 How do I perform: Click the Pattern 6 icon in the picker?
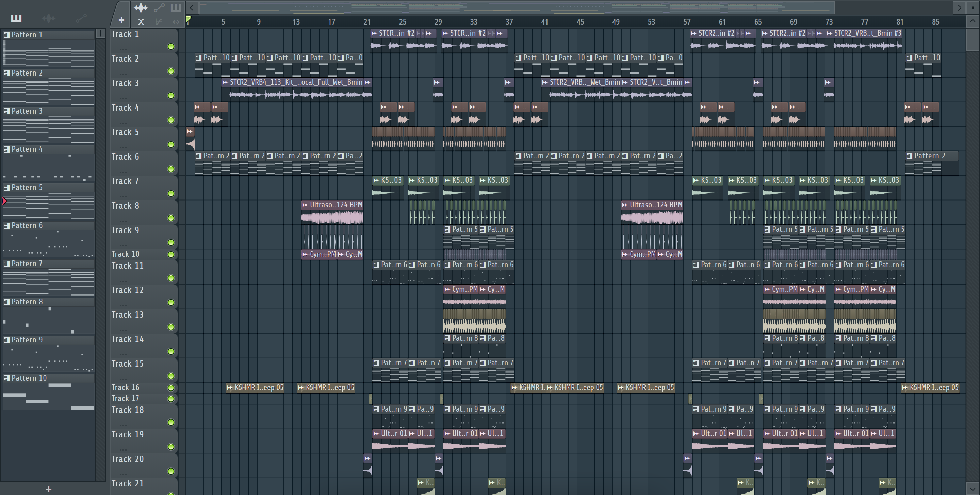[7, 225]
